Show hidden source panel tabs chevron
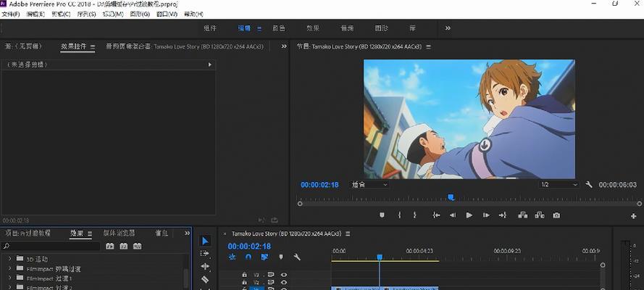 [x=284, y=46]
